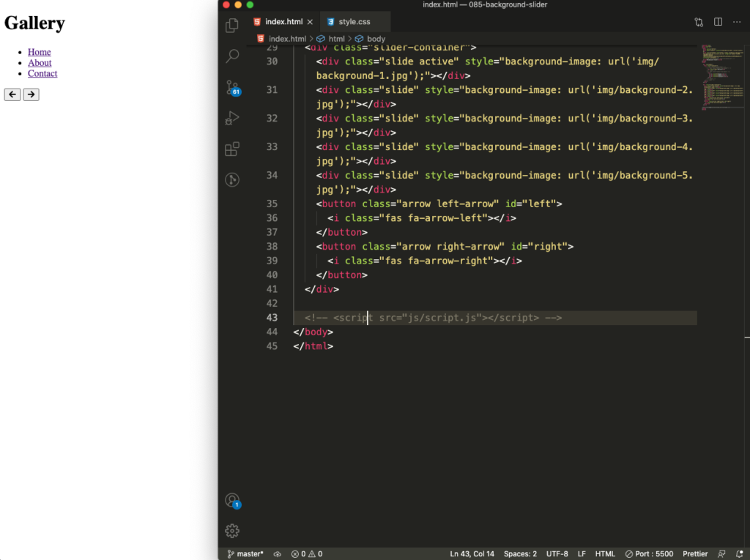Change encoding via UTF-8 indicator
This screenshot has height=560, width=750.
point(557,554)
